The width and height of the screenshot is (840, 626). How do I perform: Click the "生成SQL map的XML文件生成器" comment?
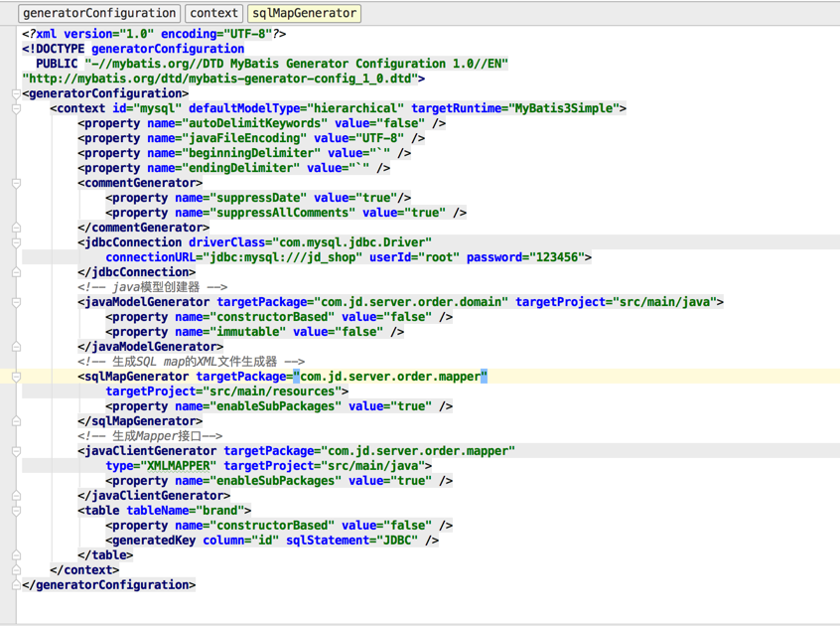(192, 362)
